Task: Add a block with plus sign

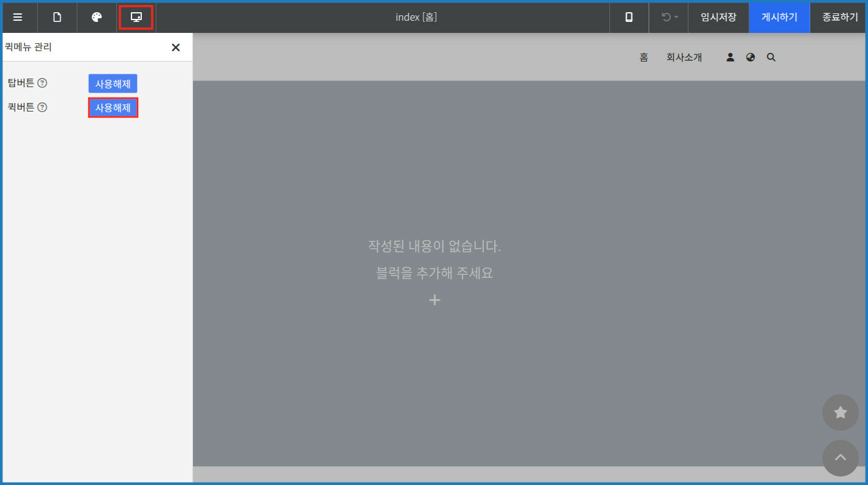Action: [435, 300]
